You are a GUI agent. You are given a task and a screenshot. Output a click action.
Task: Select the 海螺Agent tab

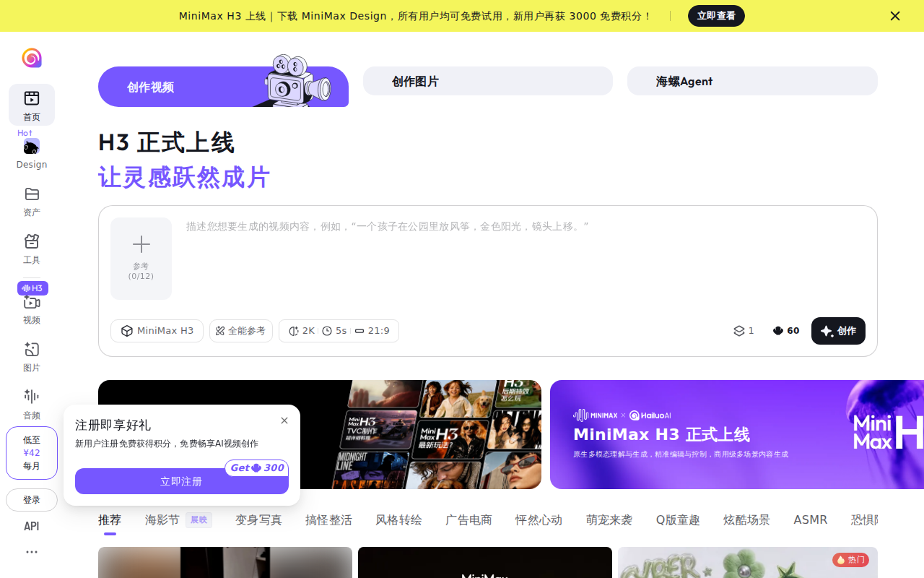pos(752,81)
